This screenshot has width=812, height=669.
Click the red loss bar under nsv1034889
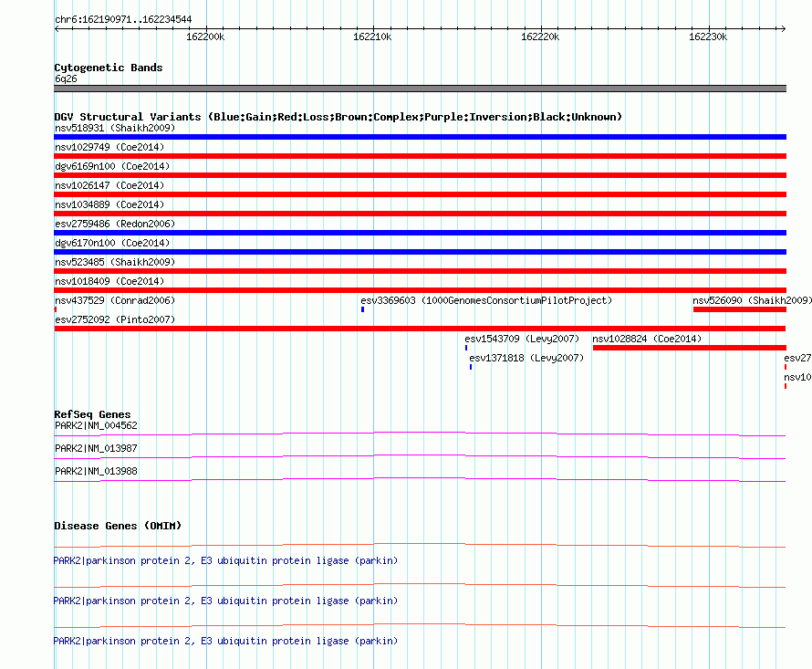coord(420,214)
